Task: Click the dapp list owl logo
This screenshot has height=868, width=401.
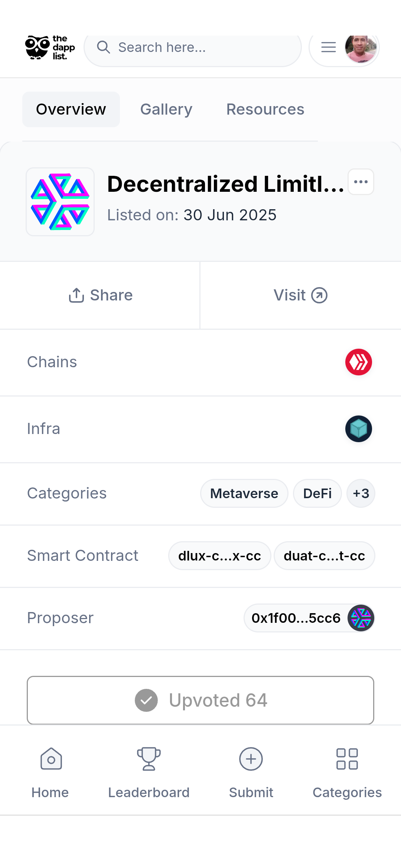Action: [x=50, y=47]
